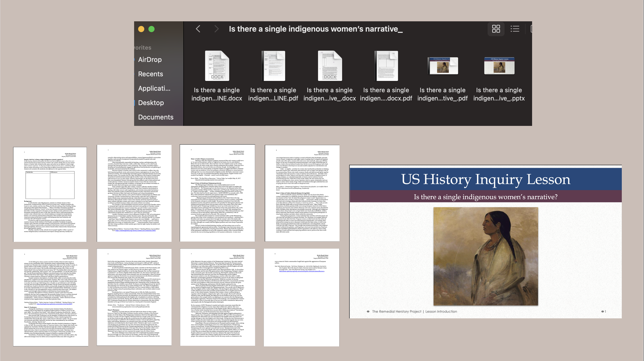Switch Finder to list view
This screenshot has height=361, width=644.
pos(515,29)
